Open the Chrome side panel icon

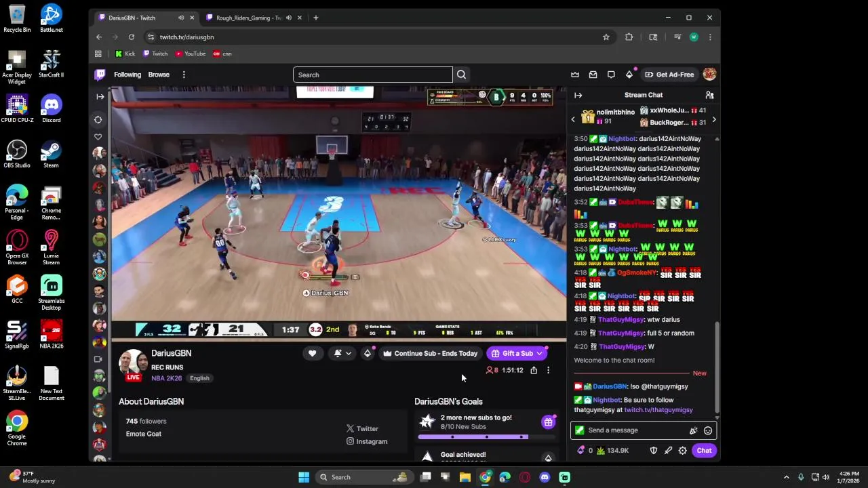coord(653,37)
